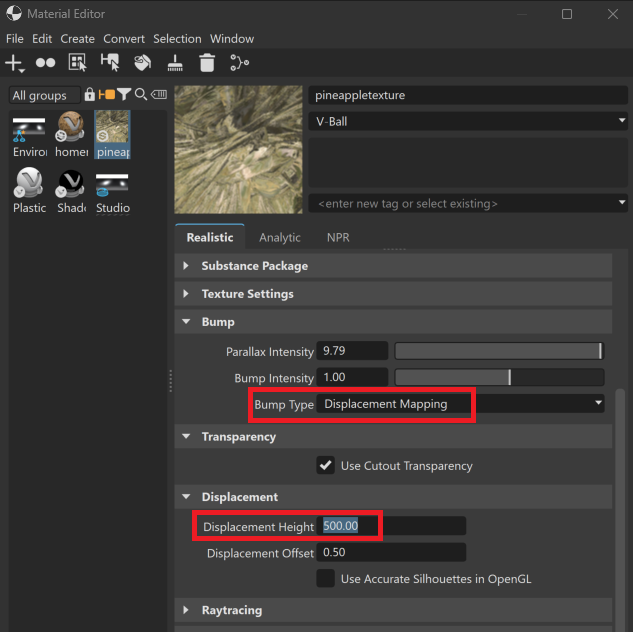Click the Displacement Height value field
This screenshot has height=632, width=633.
click(x=391, y=526)
